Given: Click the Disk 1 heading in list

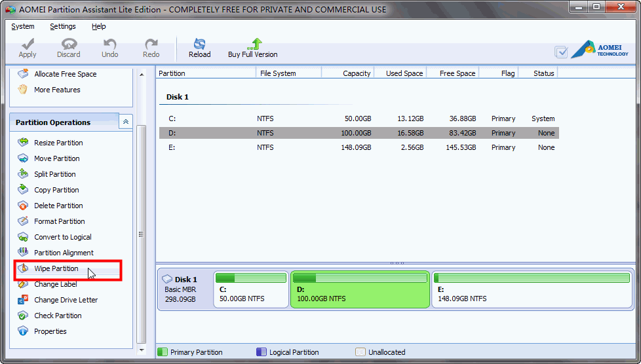Looking at the screenshot, I should point(178,97).
